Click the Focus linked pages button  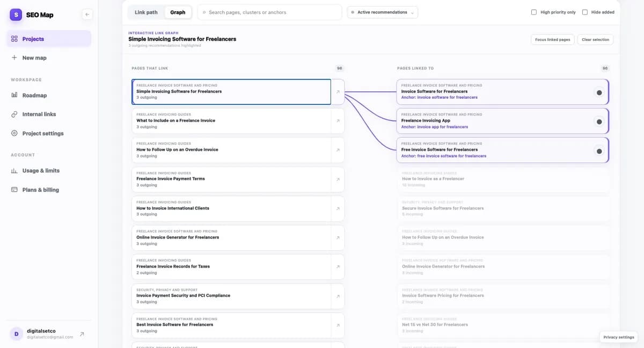point(553,40)
